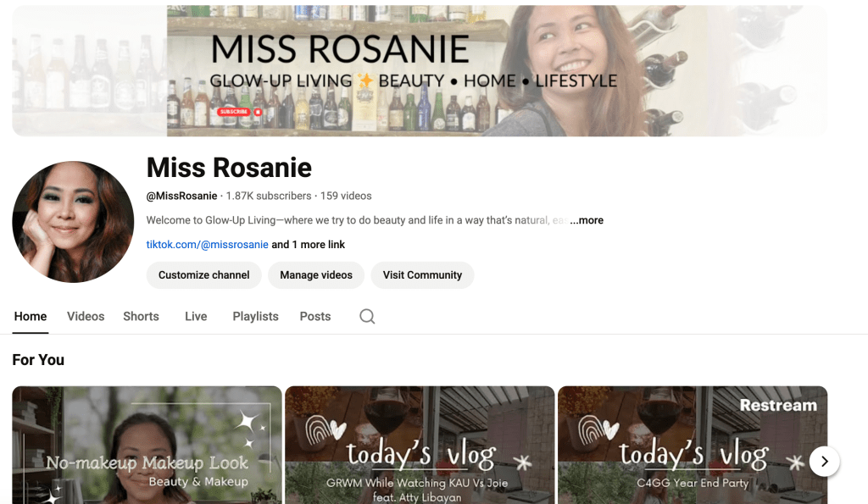Switch to the Playlists tab
This screenshot has height=504, width=868.
[x=255, y=316]
